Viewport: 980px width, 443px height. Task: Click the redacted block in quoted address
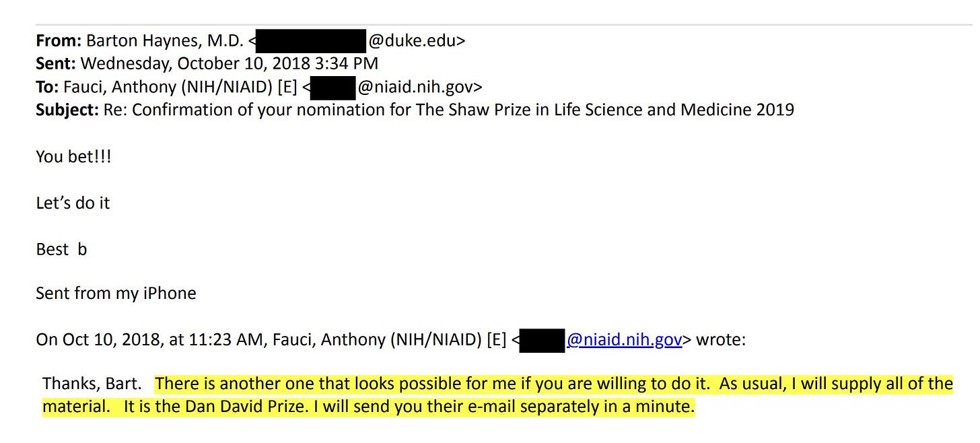pyautogui.click(x=542, y=341)
